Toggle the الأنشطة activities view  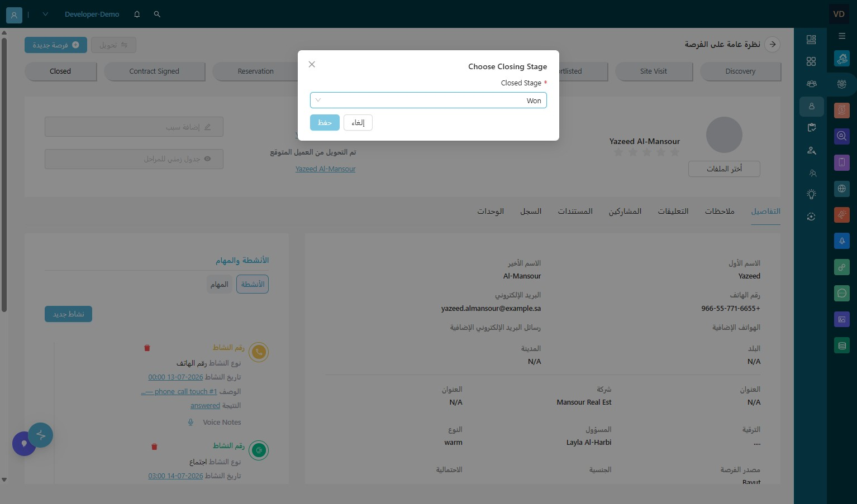tap(253, 285)
